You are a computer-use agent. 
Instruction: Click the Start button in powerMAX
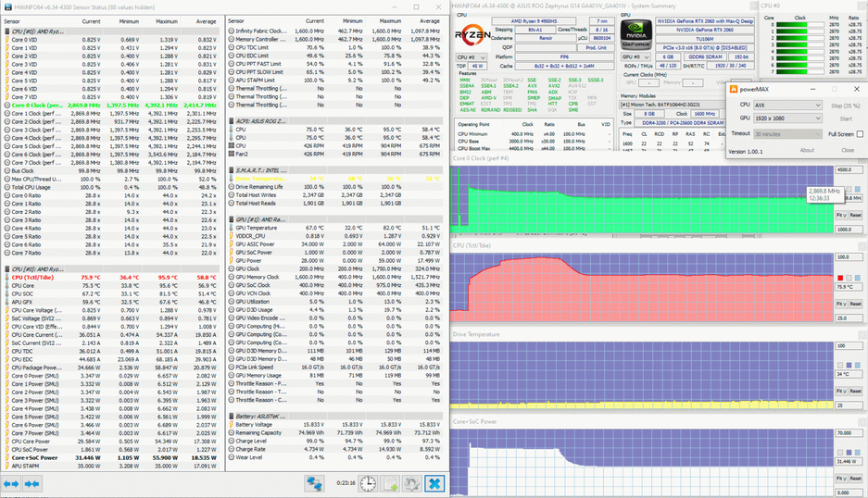(845, 119)
